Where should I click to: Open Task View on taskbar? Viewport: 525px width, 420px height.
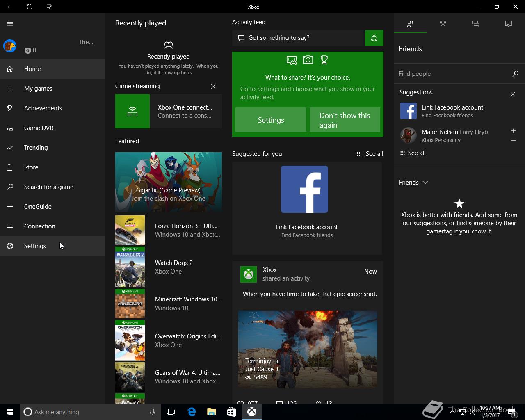pos(171,412)
